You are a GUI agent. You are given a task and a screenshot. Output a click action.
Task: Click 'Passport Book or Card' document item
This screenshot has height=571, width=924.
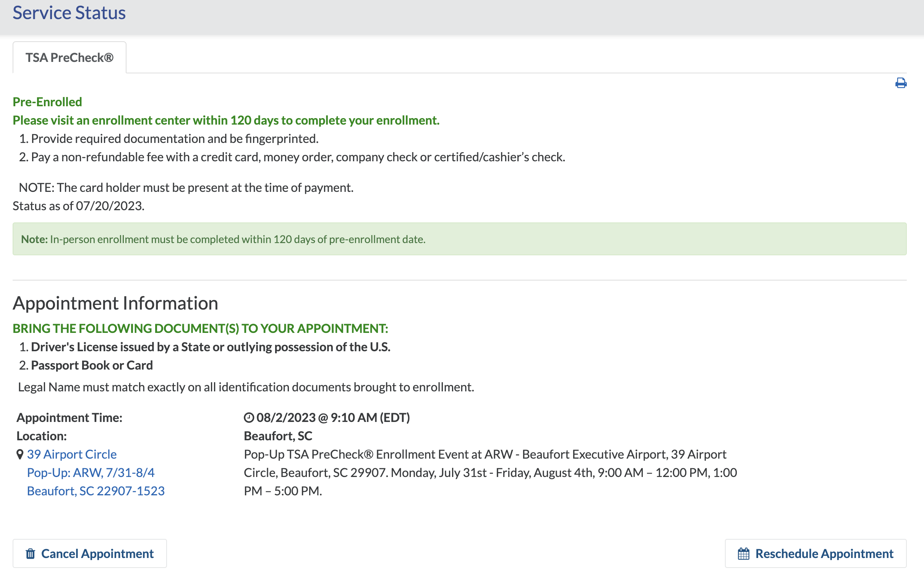point(92,365)
